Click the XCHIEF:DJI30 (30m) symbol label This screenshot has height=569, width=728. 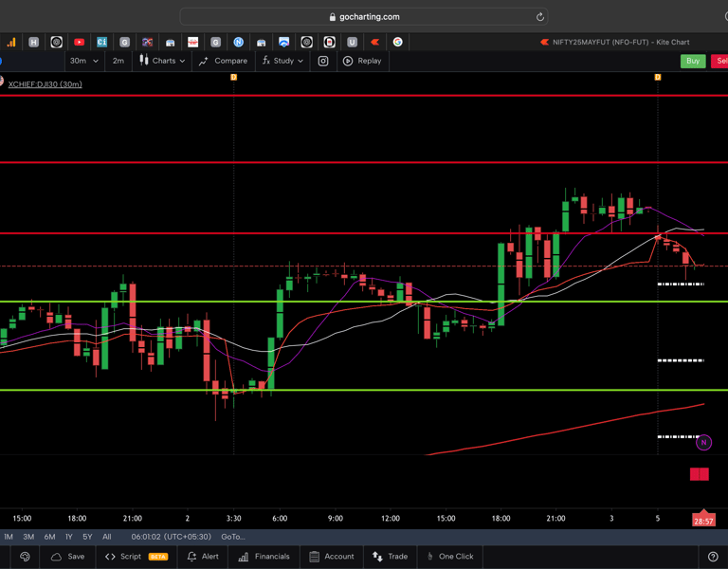pos(45,84)
